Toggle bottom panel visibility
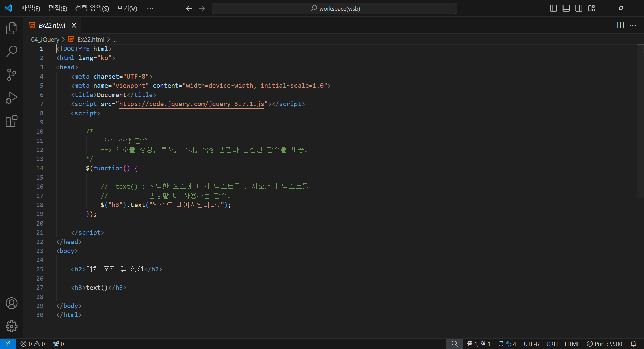The width and height of the screenshot is (644, 349). 566,8
